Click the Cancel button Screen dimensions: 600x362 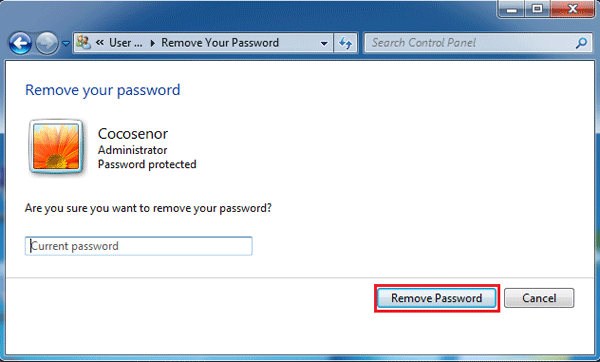tap(539, 298)
